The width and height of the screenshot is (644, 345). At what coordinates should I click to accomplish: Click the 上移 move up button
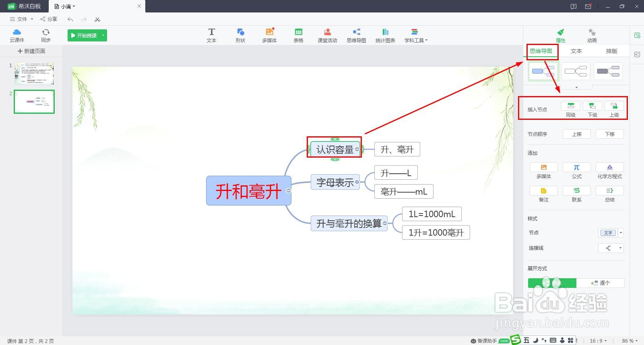[577, 134]
